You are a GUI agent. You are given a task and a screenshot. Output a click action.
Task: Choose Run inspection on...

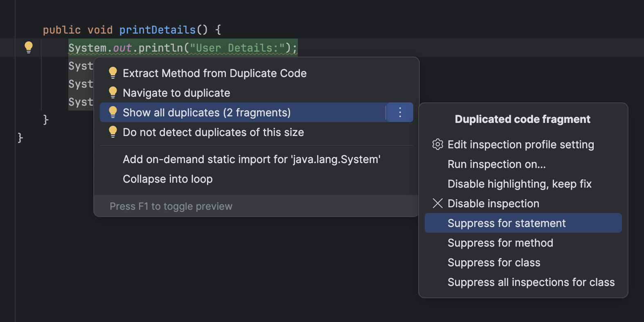click(x=496, y=164)
